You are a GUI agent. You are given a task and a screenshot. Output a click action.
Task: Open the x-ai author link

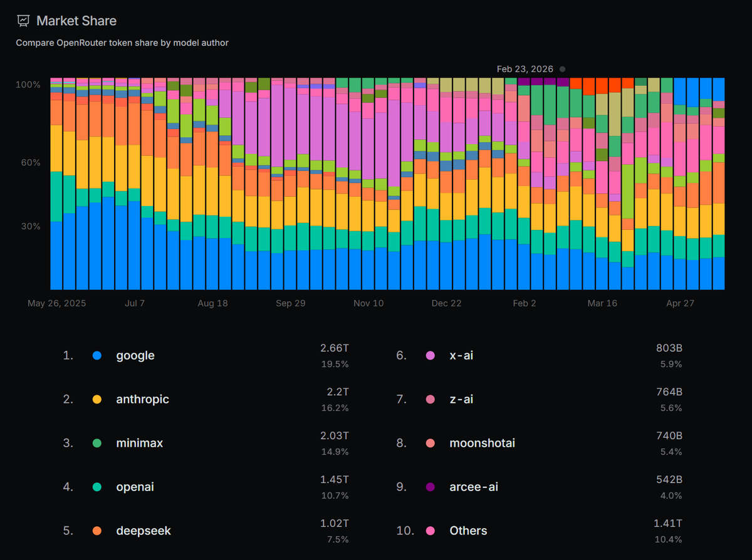click(461, 355)
